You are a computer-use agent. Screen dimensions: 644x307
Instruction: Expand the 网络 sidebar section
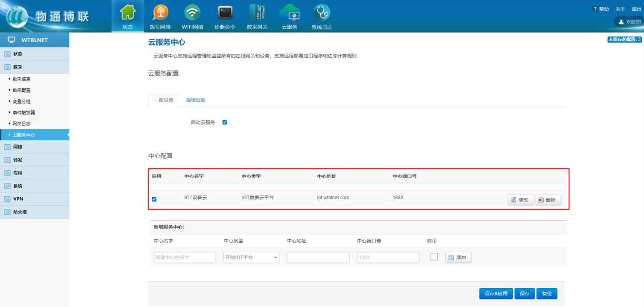(18, 147)
